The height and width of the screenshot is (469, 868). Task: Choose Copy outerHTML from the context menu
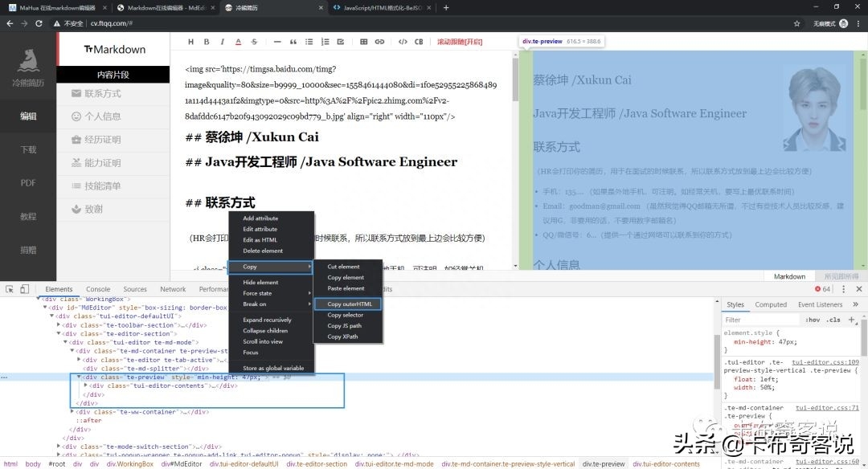[349, 304]
